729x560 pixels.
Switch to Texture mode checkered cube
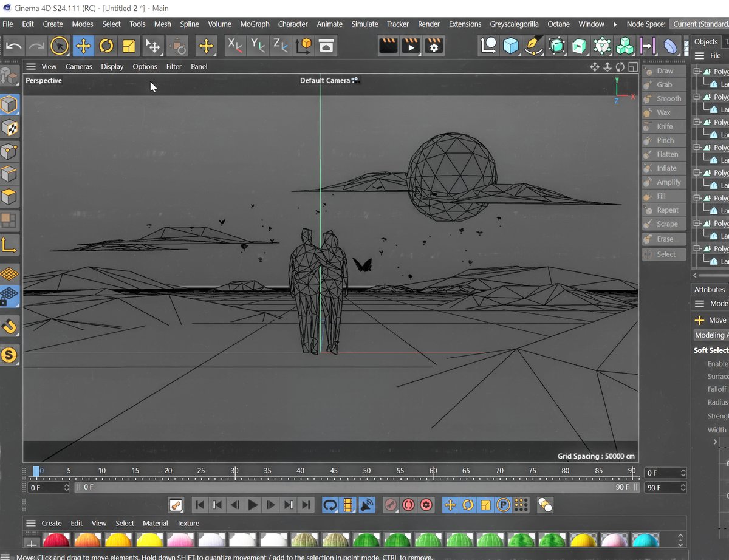[x=9, y=128]
